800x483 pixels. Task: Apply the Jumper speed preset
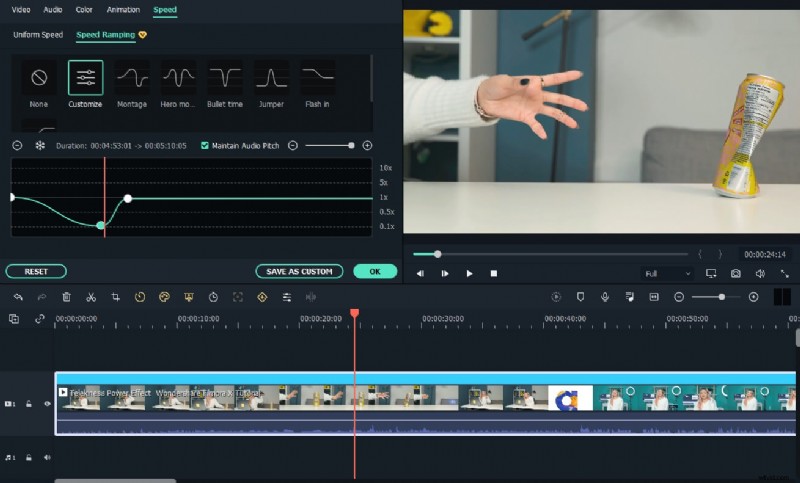point(271,84)
